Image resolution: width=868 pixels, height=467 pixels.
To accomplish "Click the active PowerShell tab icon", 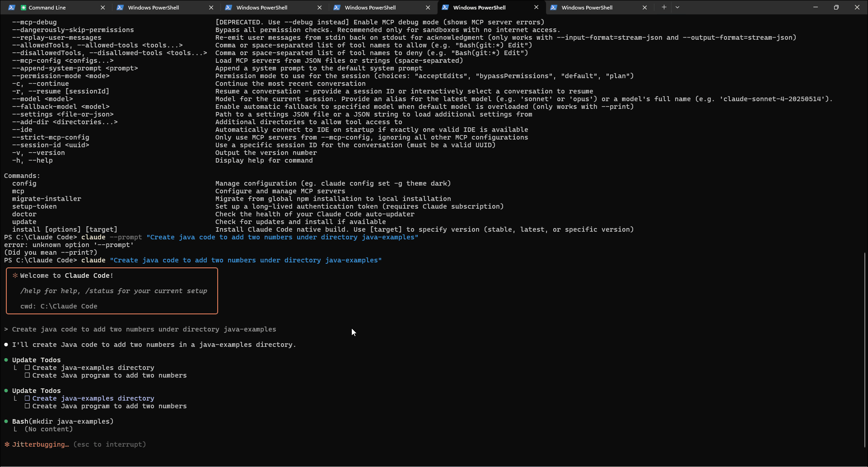I will coord(445,7).
